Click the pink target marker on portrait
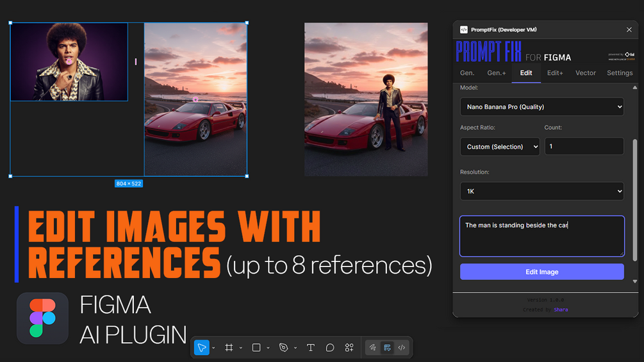Screen dimensions: 644x362 coord(69,62)
